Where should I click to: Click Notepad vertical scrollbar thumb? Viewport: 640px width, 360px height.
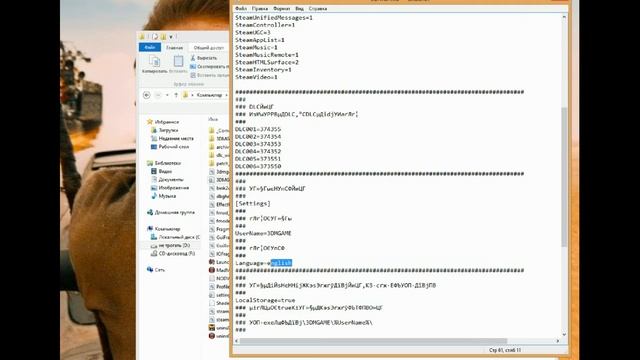click(564, 177)
